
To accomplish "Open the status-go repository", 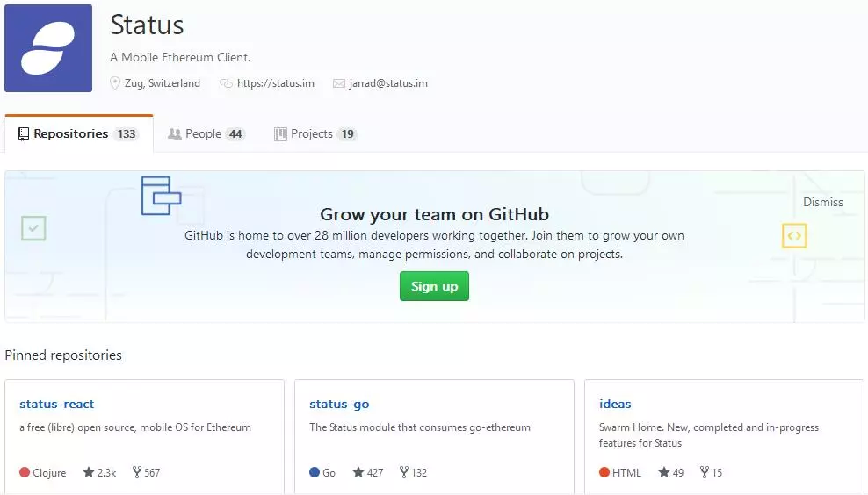I will 339,405.
